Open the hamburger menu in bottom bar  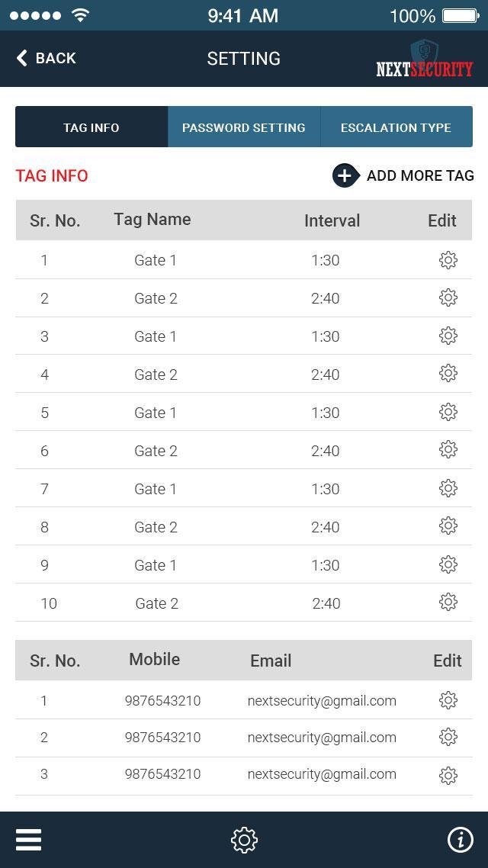(28, 840)
